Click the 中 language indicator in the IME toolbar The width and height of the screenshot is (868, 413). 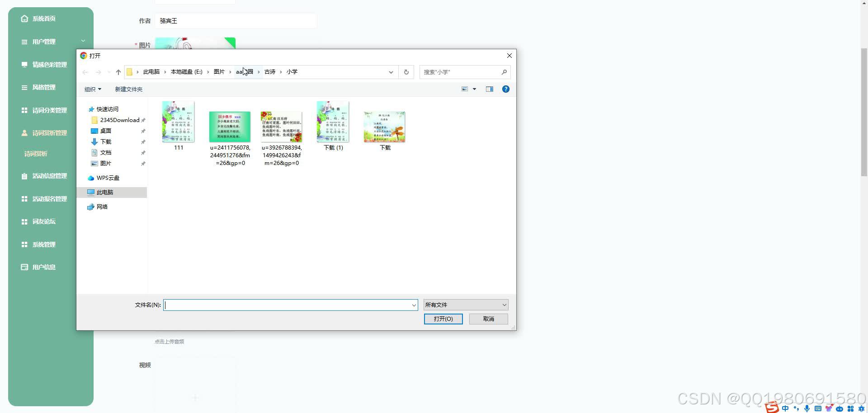[785, 408]
